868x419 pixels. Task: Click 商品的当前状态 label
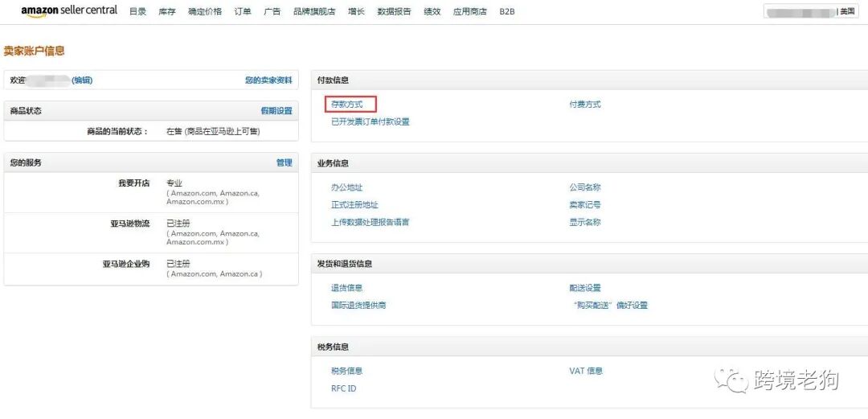[117, 132]
